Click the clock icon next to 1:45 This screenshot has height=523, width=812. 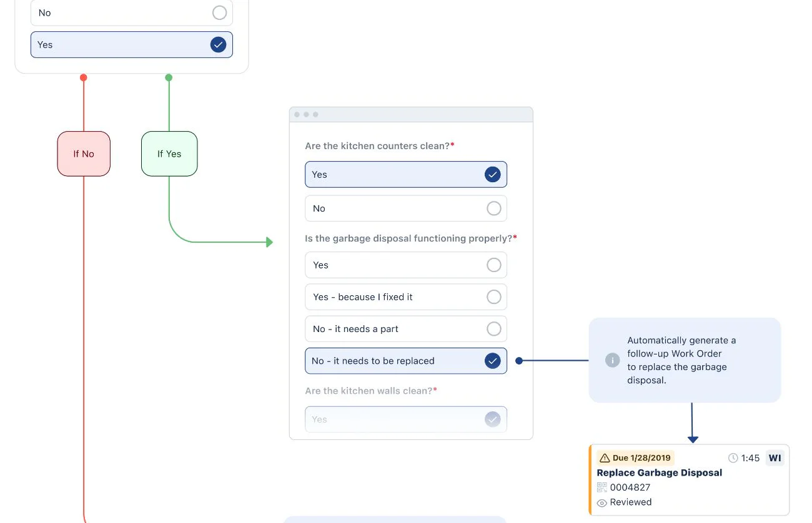click(733, 458)
